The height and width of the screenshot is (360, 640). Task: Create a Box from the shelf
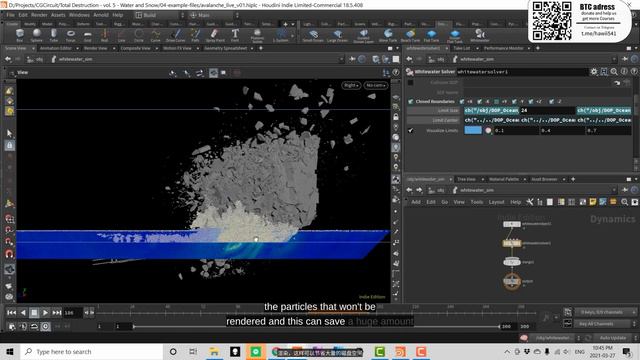pyautogui.click(x=19, y=35)
